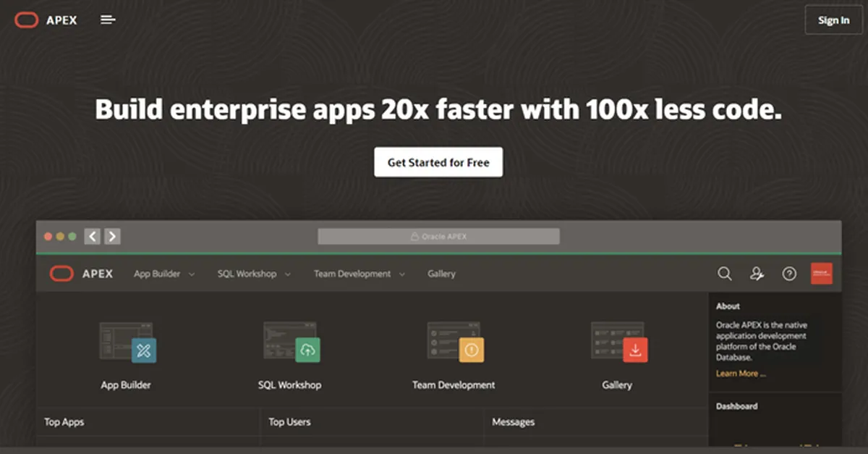Click the Team Development tile icon

coord(455,342)
